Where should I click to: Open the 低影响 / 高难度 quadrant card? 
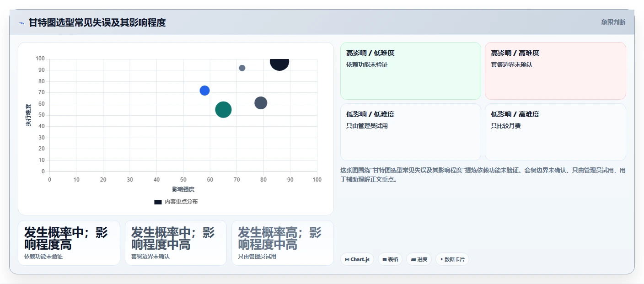click(555, 132)
